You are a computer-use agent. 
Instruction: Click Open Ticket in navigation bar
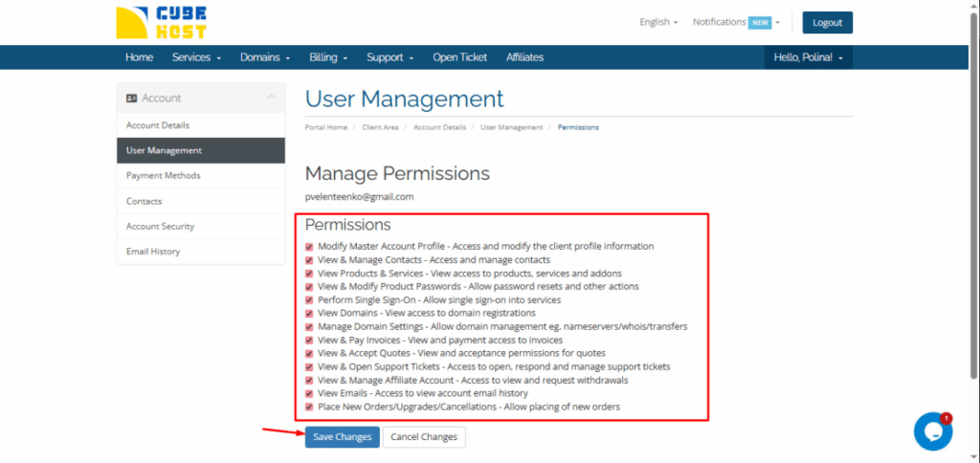(x=459, y=57)
